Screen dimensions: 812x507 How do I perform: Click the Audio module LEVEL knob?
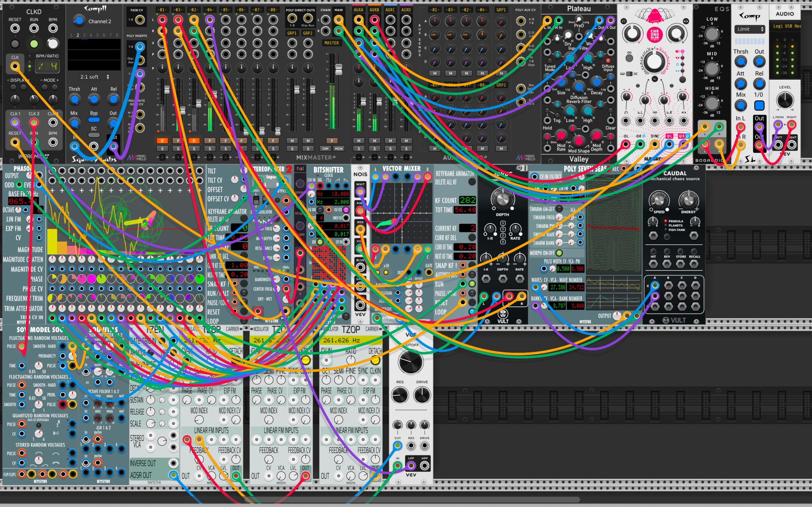[785, 100]
